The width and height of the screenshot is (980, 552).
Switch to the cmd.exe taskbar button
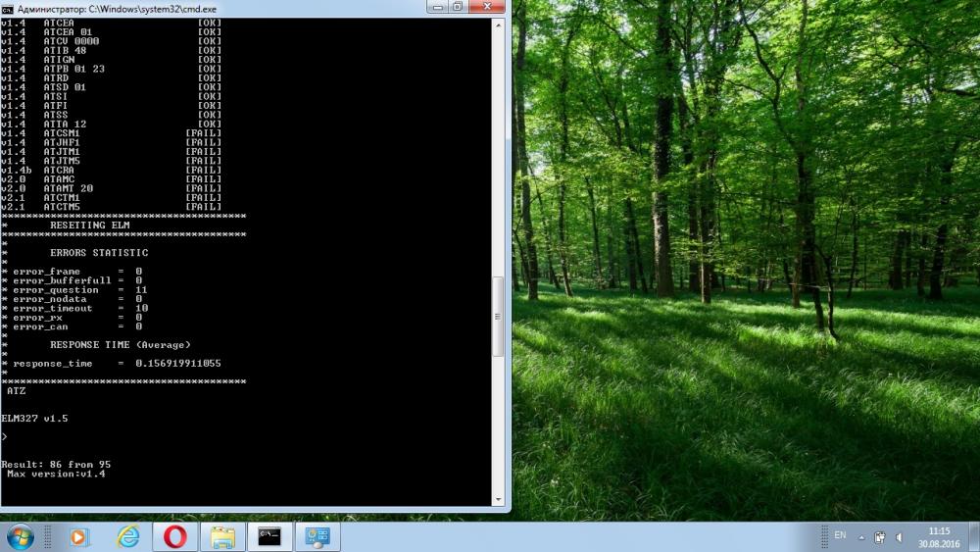pos(269,537)
